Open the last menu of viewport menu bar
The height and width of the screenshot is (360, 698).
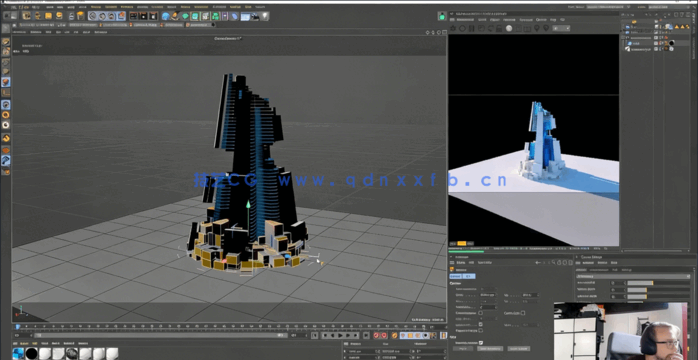tap(101, 32)
